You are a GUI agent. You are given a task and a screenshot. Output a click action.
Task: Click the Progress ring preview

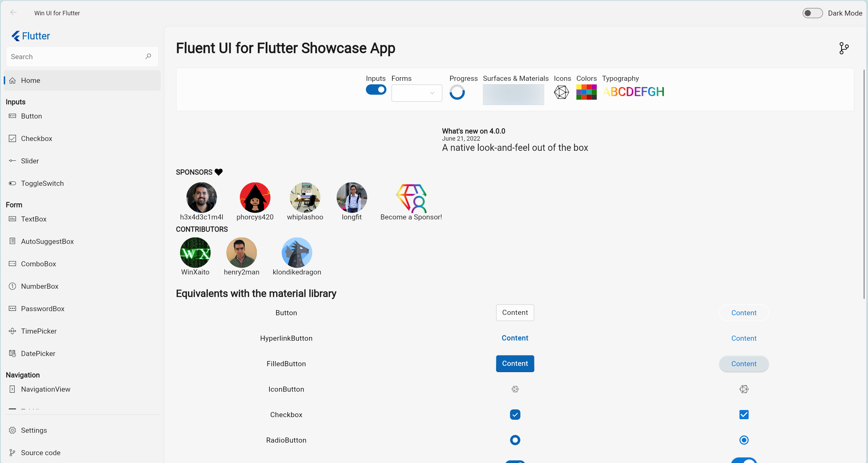click(457, 92)
